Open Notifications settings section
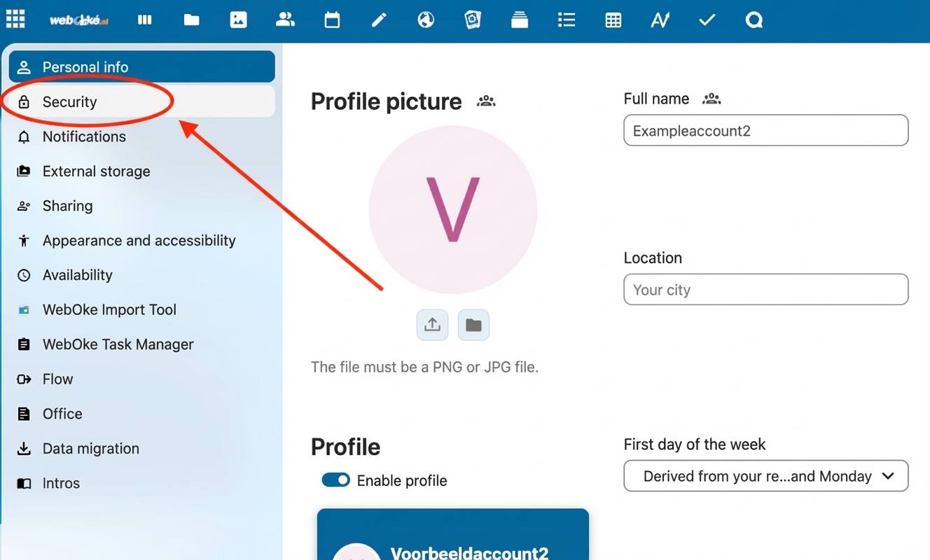 click(84, 136)
